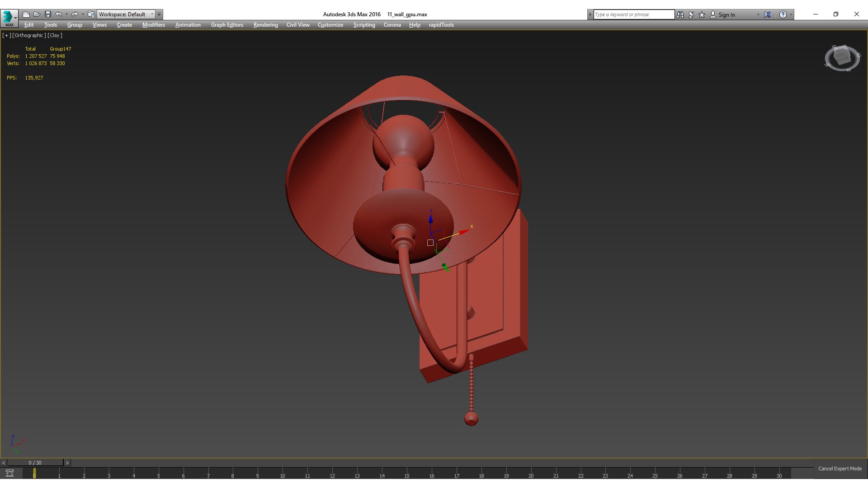Click the 0 / 30 time slider handle
This screenshot has width=868, height=488.
35,463
